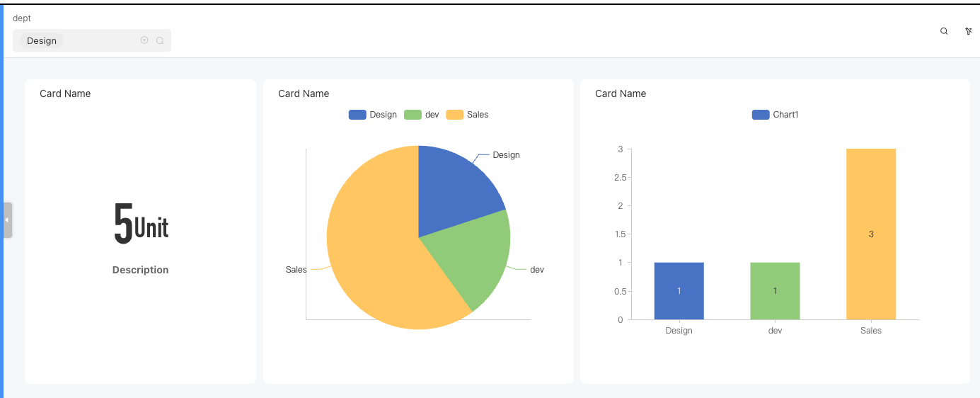Viewport: 980px width, 398px height.
Task: Clear the dept filter with the x icon
Action: coord(144,40)
